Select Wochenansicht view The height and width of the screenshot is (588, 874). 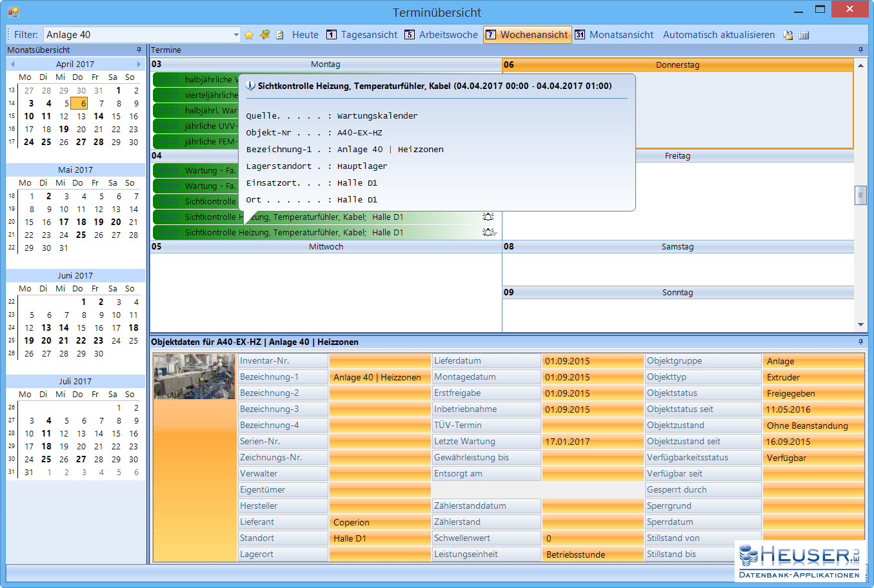pyautogui.click(x=527, y=35)
